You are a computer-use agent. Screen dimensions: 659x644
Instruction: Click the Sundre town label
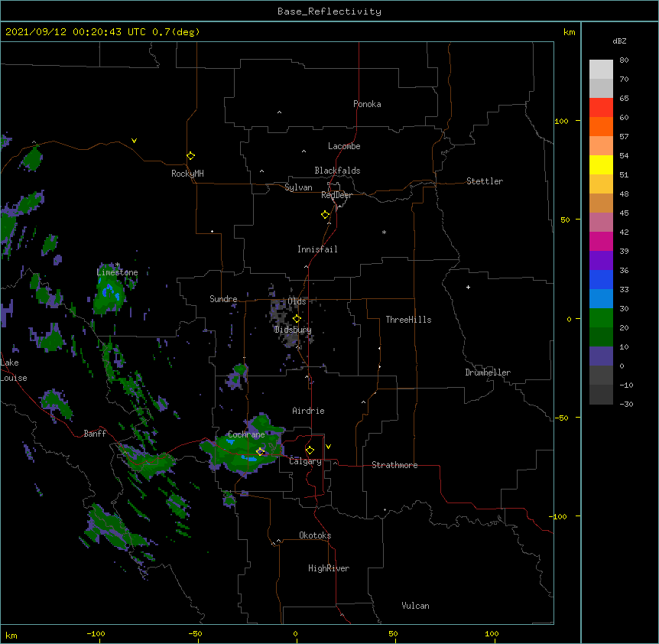(x=223, y=299)
